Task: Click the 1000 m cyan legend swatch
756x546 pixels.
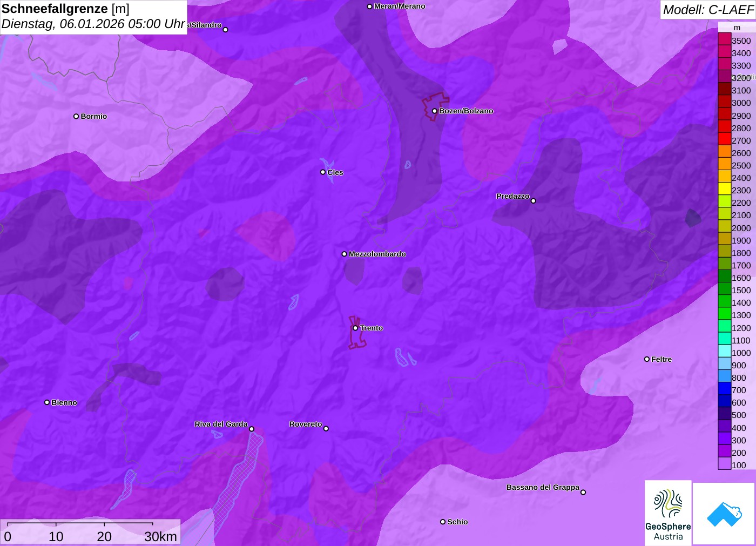Action: [x=724, y=352]
